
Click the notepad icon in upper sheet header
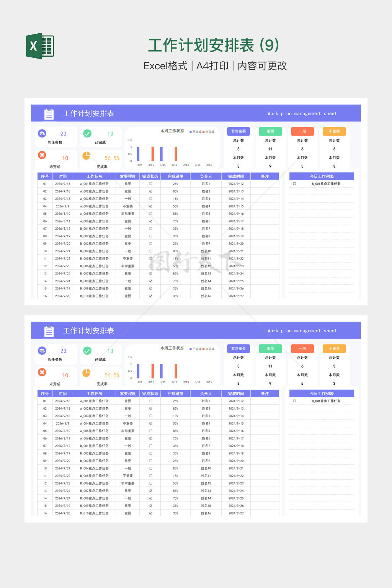click(x=49, y=114)
